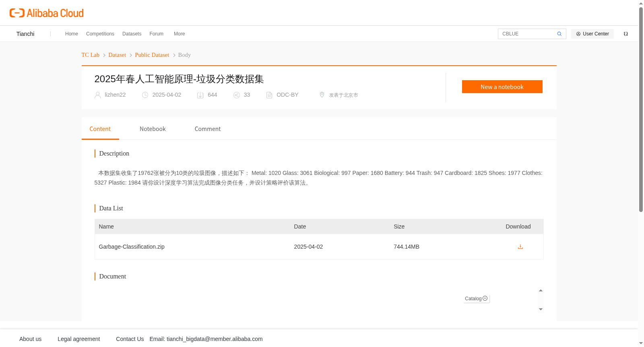Click the document area scroll down arrow
Viewport: 644px width, 347px height.
point(541,309)
